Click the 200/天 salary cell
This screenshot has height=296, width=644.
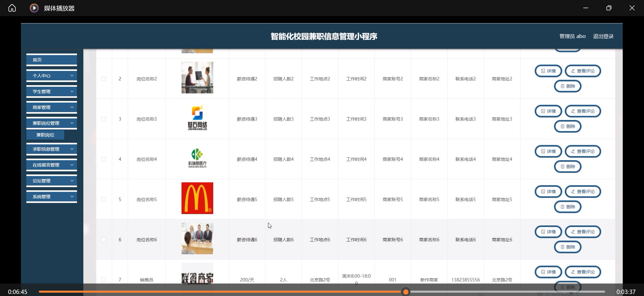point(247,280)
